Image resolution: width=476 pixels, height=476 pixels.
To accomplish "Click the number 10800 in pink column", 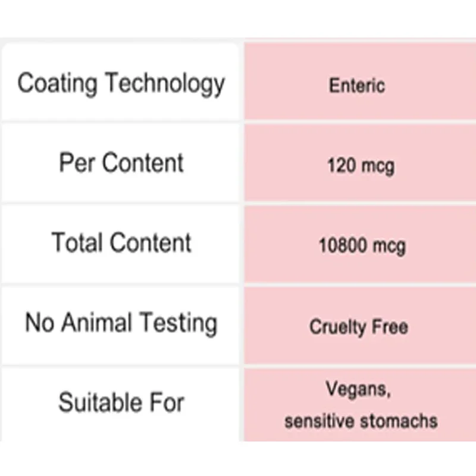I will (x=343, y=245).
